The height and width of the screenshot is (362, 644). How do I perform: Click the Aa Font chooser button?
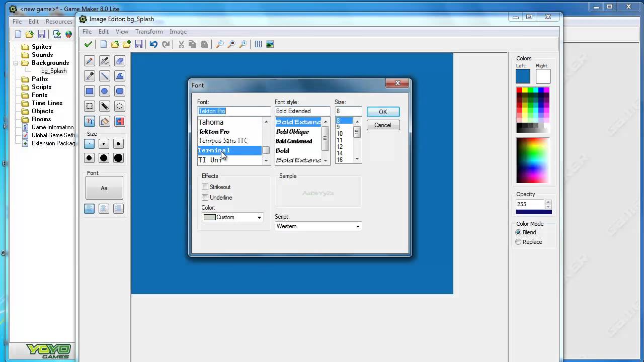click(104, 188)
